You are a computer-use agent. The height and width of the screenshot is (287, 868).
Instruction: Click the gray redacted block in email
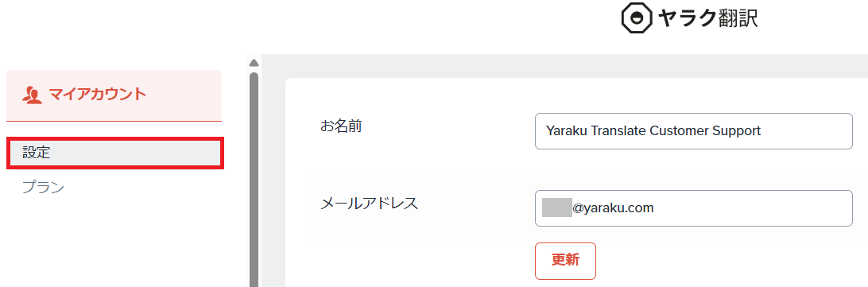(557, 208)
